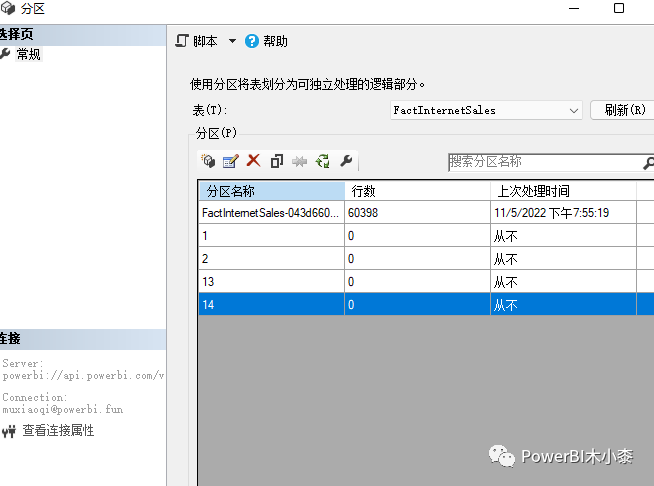
Task: Maximize the 分区 window
Action: [x=619, y=8]
